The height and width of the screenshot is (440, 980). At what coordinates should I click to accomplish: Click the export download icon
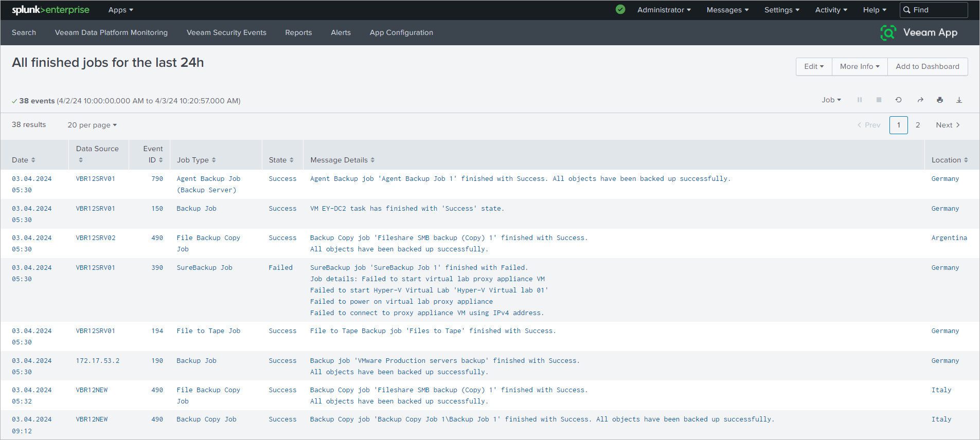tap(959, 100)
